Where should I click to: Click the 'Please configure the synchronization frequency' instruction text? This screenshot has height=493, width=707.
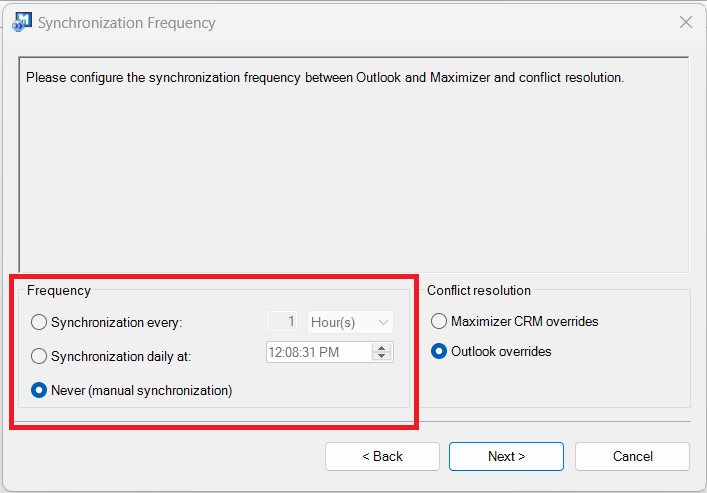pyautogui.click(x=325, y=78)
